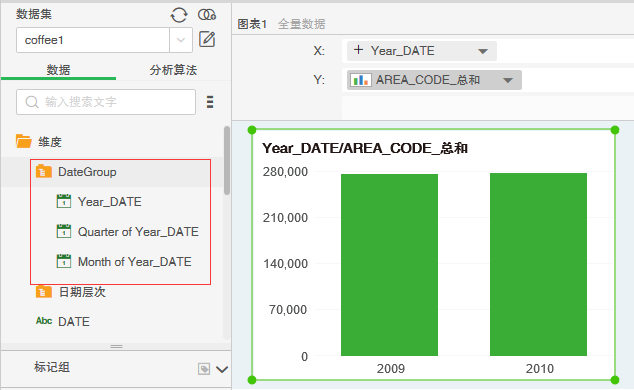The height and width of the screenshot is (390, 634).
Task: Expand the plus sign on Year_DATE pill
Action: [x=358, y=50]
